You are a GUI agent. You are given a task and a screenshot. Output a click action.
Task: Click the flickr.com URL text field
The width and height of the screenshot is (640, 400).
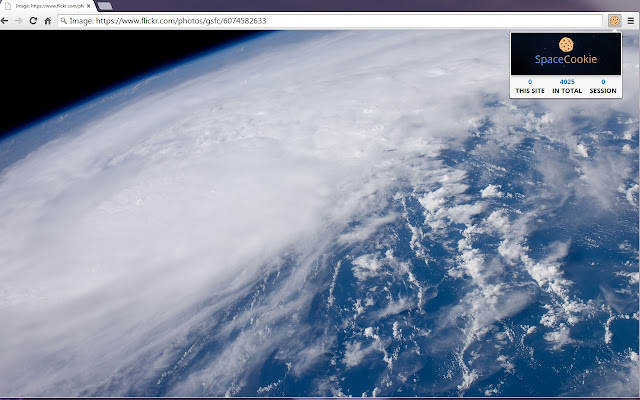330,21
